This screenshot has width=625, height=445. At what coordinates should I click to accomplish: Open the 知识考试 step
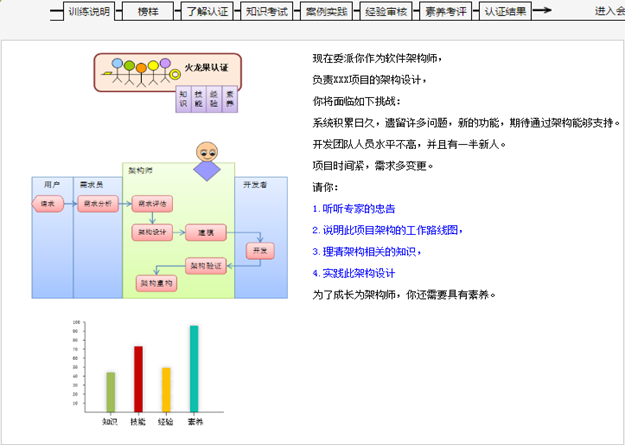click(266, 12)
